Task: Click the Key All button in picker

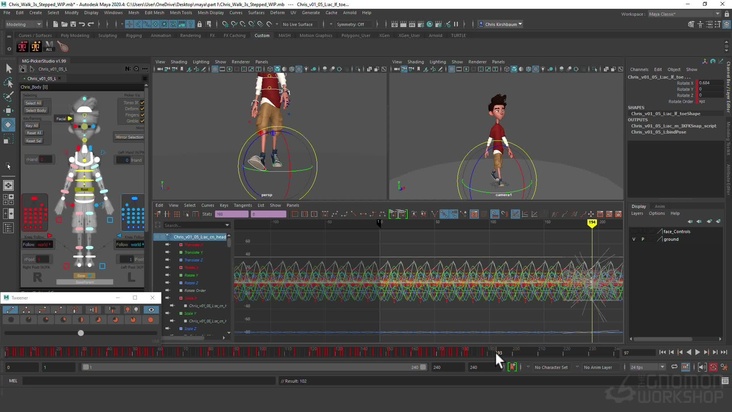Action: pyautogui.click(x=32, y=126)
